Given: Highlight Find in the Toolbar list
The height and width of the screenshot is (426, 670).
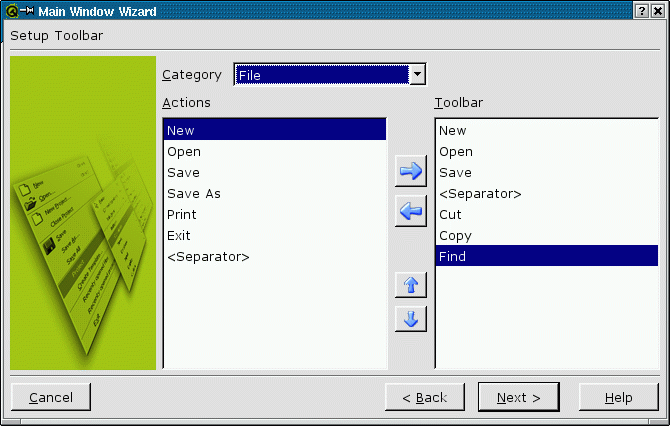Looking at the screenshot, I should click(453, 257).
